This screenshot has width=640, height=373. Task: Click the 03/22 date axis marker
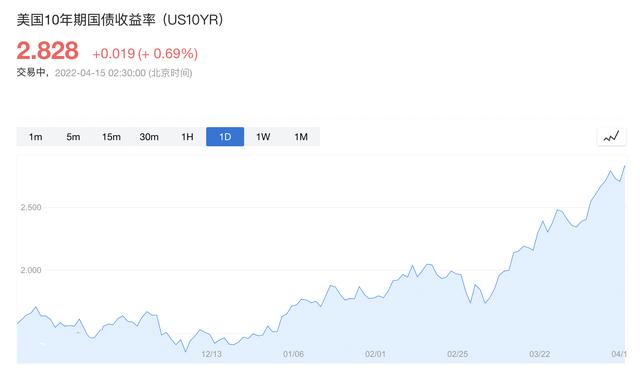tap(540, 354)
